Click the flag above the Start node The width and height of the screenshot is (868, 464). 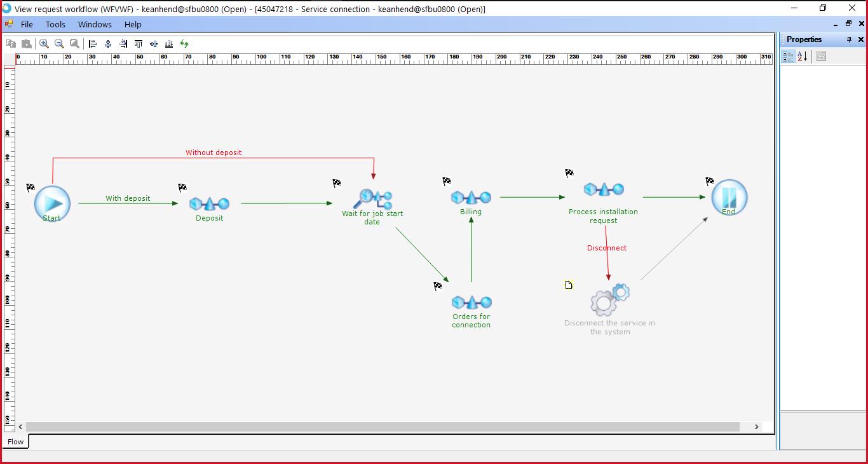(x=31, y=188)
